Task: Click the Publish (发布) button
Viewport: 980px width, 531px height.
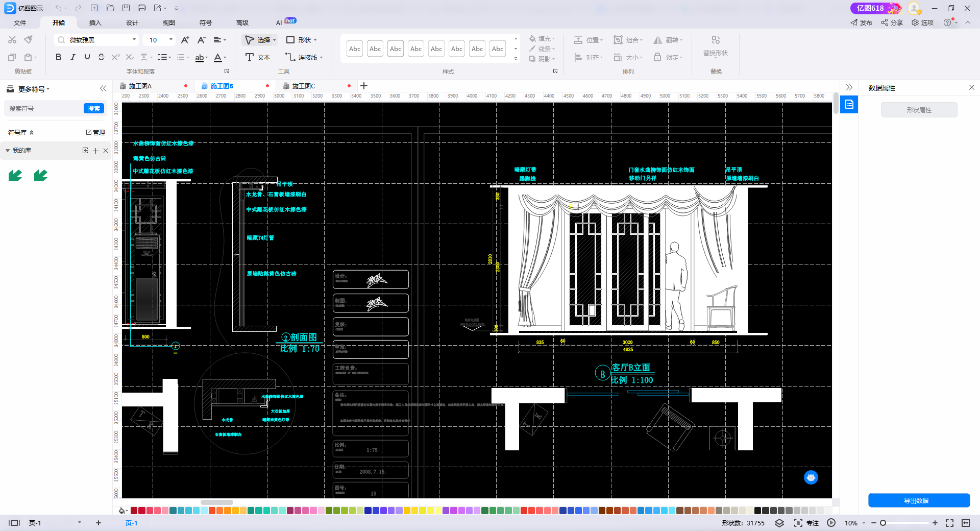Action: coord(862,22)
